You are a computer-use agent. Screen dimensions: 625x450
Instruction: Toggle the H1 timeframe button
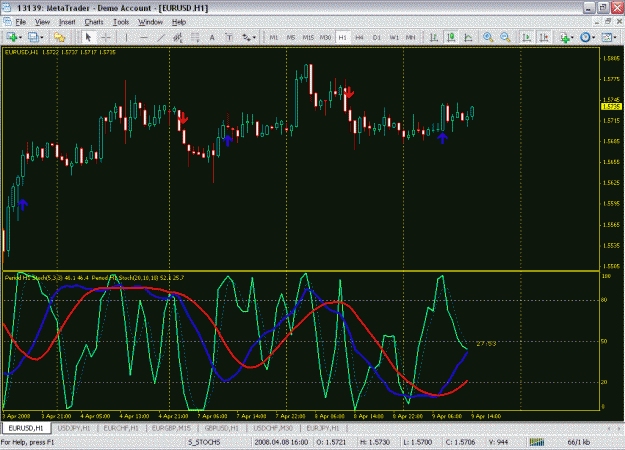[342, 37]
